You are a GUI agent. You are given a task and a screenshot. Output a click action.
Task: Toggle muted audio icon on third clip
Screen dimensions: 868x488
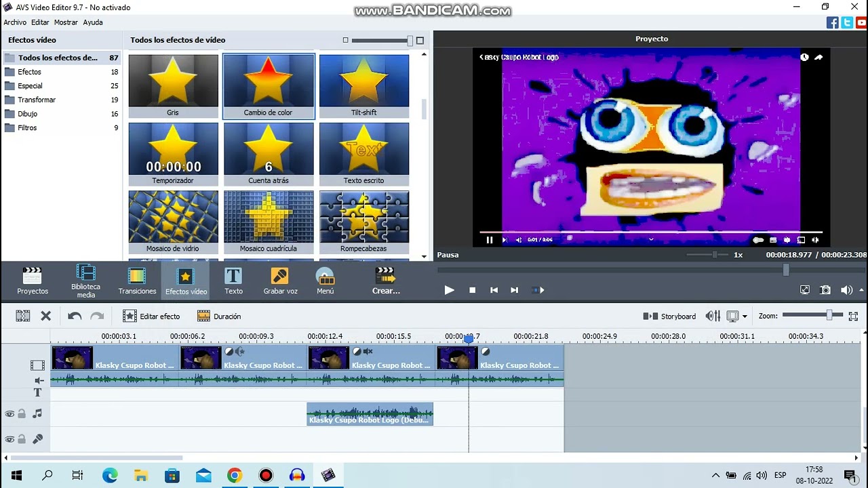368,352
